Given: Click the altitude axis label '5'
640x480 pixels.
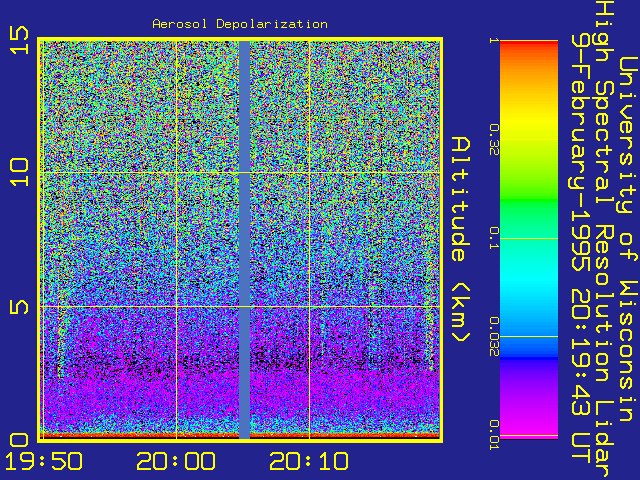Looking at the screenshot, I should coord(20,307).
